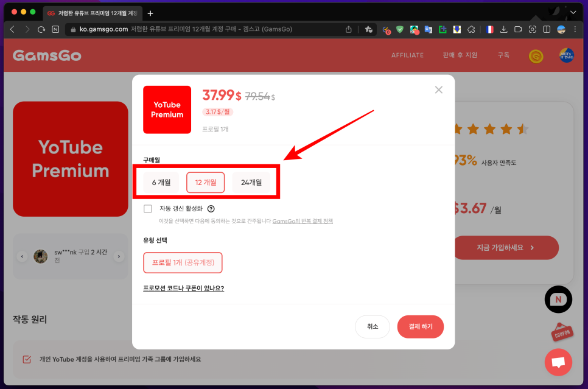The image size is (588, 389).
Task: Open the extensions puzzle-piece menu
Action: [x=471, y=29]
